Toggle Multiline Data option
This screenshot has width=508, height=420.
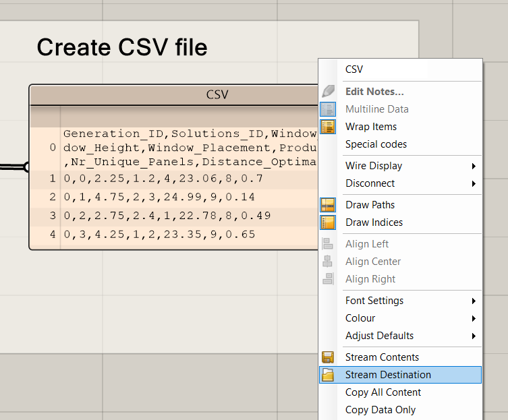pyautogui.click(x=401, y=109)
